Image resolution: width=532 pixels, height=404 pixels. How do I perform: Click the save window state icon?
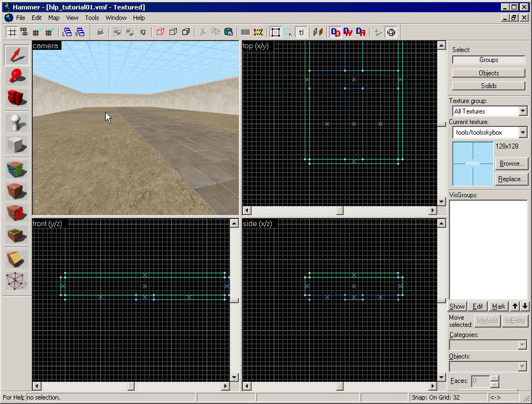[80, 32]
